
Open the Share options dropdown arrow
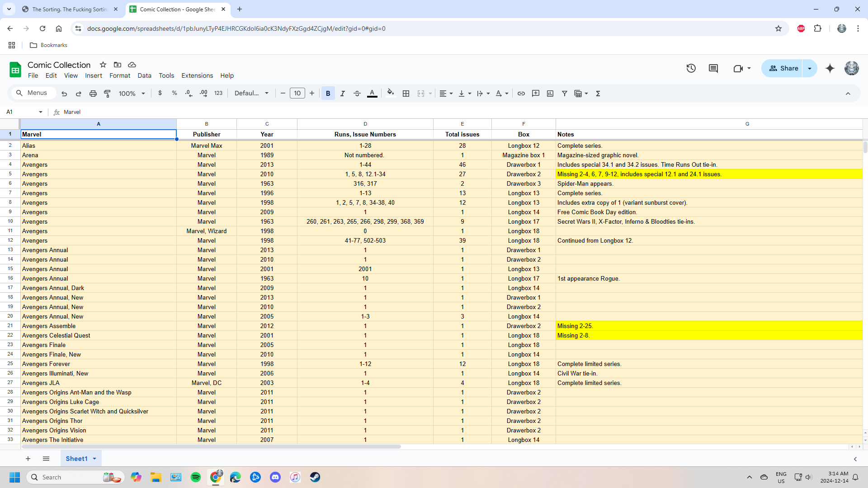tap(810, 68)
